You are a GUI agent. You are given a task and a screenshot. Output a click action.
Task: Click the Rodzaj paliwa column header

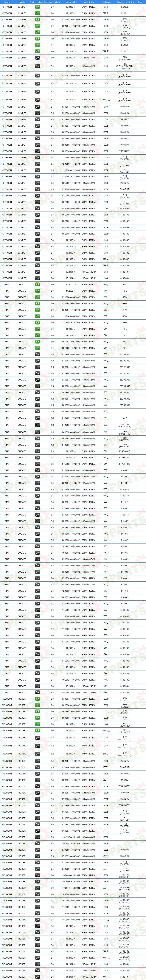[x=36, y=2]
